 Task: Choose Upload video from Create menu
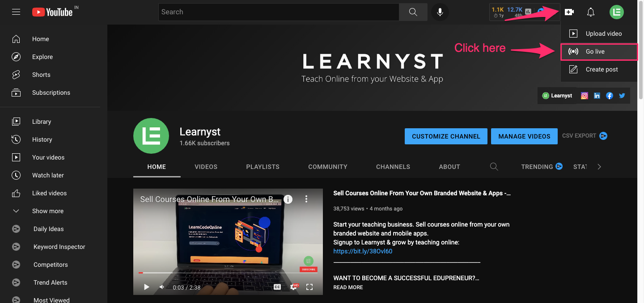point(599,34)
